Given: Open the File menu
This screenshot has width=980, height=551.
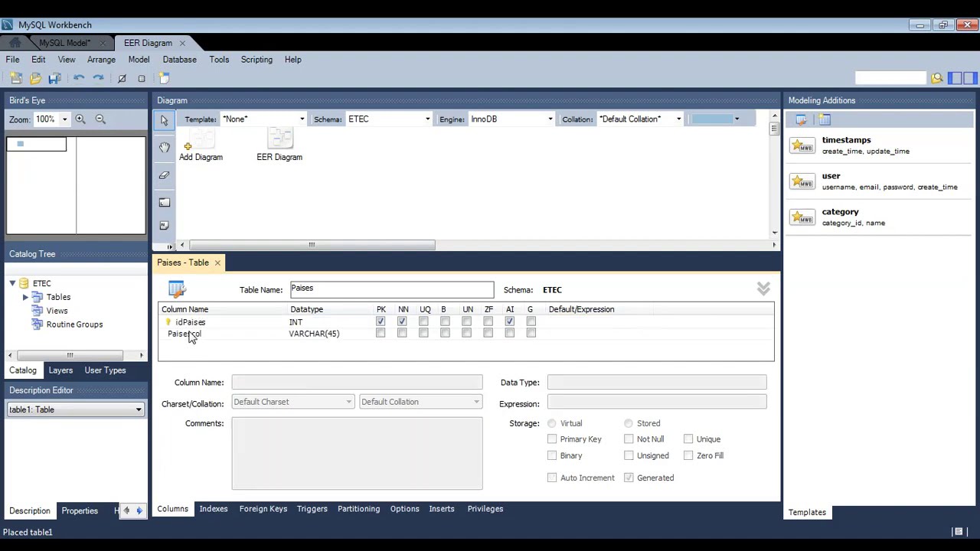Looking at the screenshot, I should tap(12, 60).
